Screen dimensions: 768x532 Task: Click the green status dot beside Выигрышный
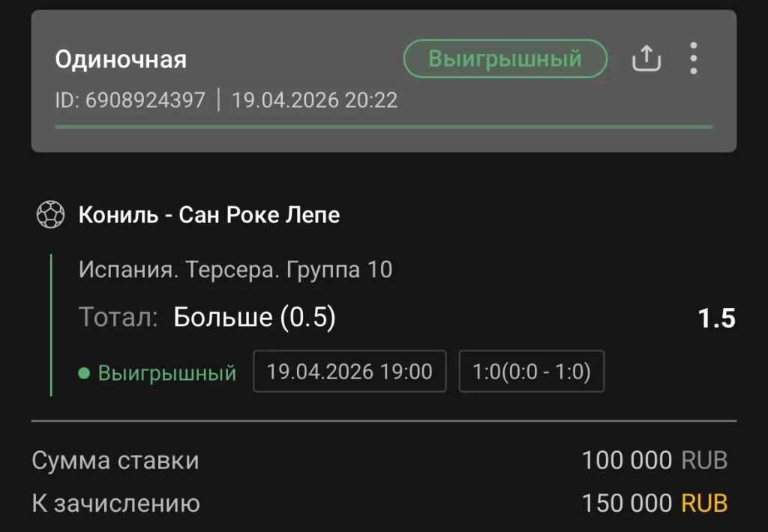tap(84, 372)
